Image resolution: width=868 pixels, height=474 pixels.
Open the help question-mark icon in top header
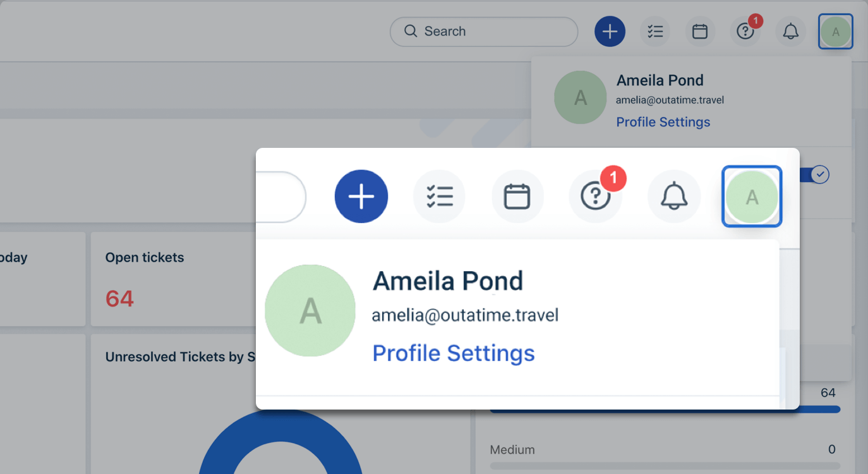pos(745,32)
